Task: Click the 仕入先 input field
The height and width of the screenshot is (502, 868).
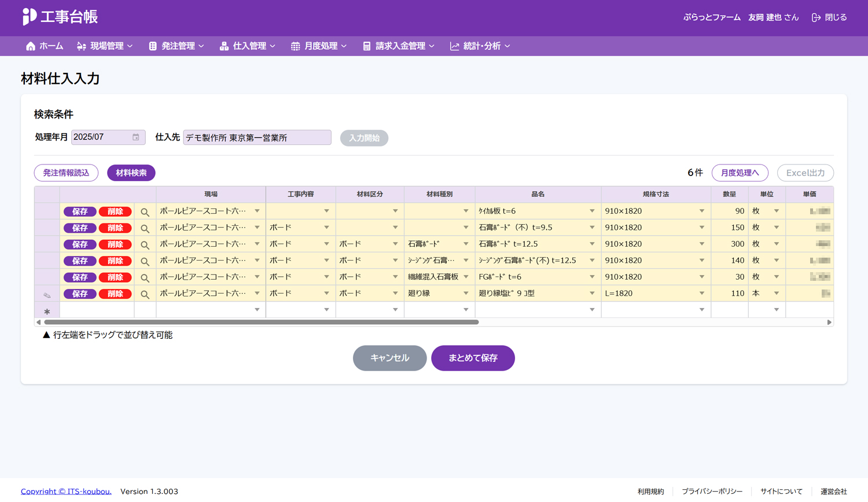Action: pos(257,137)
